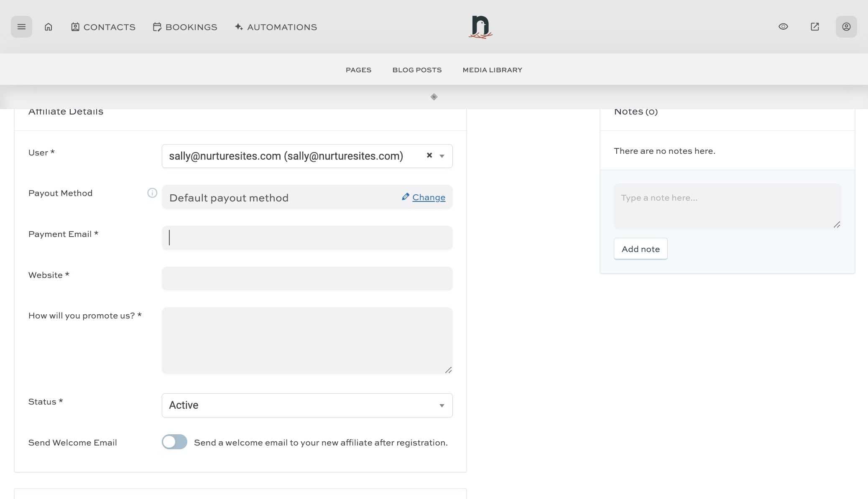Open the Bookings section
This screenshot has width=868, height=499.
[x=184, y=27]
